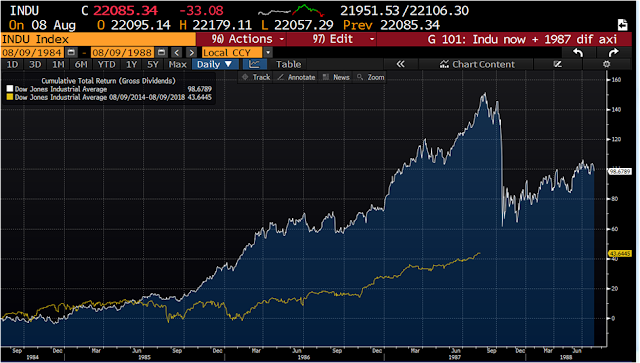The height and width of the screenshot is (363, 640).
Task: Select the 3D range tab
Action: point(35,64)
